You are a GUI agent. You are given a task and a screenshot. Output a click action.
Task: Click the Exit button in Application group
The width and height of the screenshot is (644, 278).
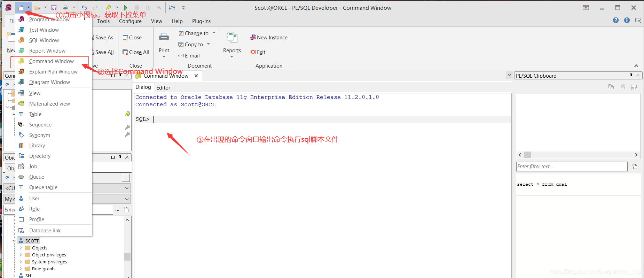[258, 52]
